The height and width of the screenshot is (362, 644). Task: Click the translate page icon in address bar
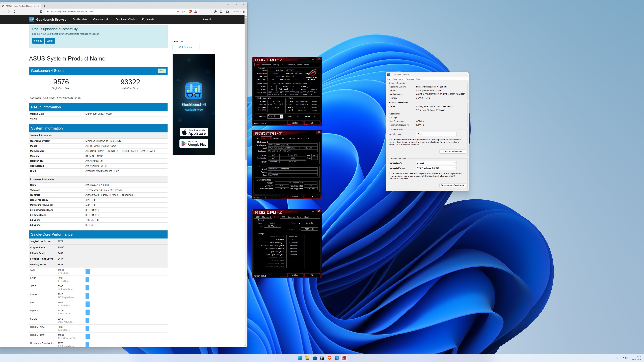click(x=178, y=12)
